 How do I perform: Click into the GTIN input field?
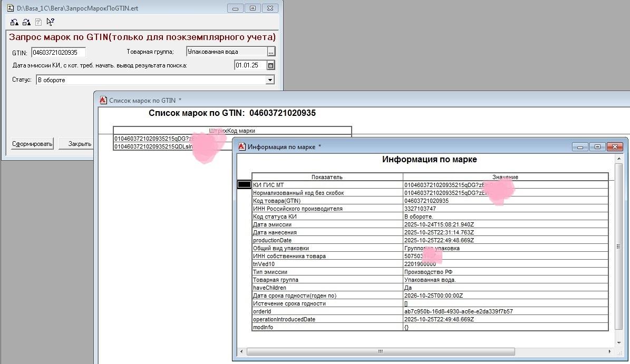click(58, 52)
